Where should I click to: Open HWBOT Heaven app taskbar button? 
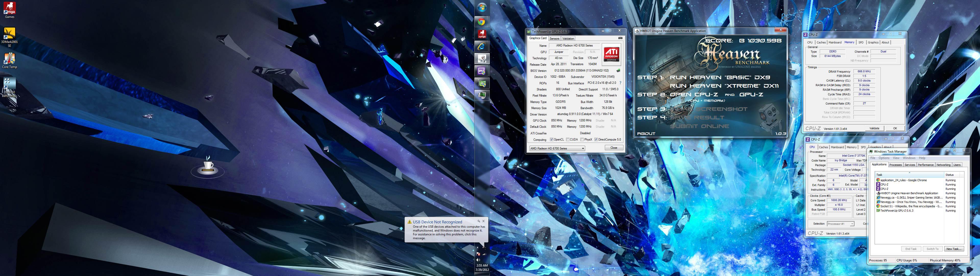482,59
